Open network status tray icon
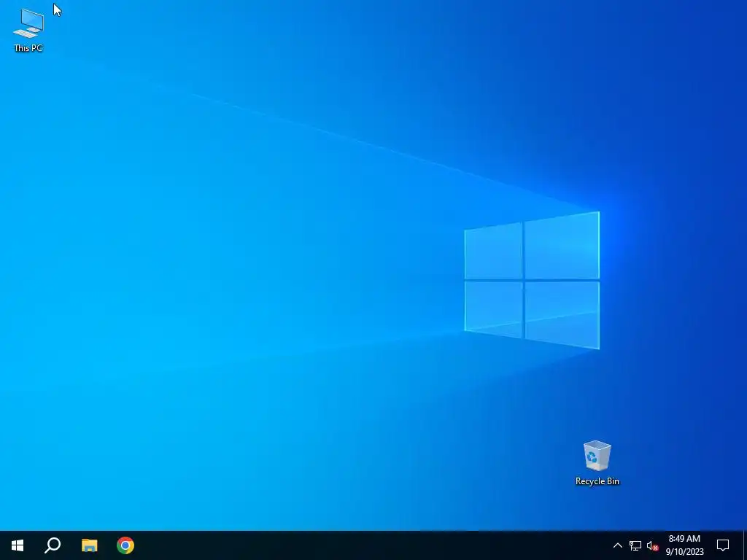 pos(635,545)
